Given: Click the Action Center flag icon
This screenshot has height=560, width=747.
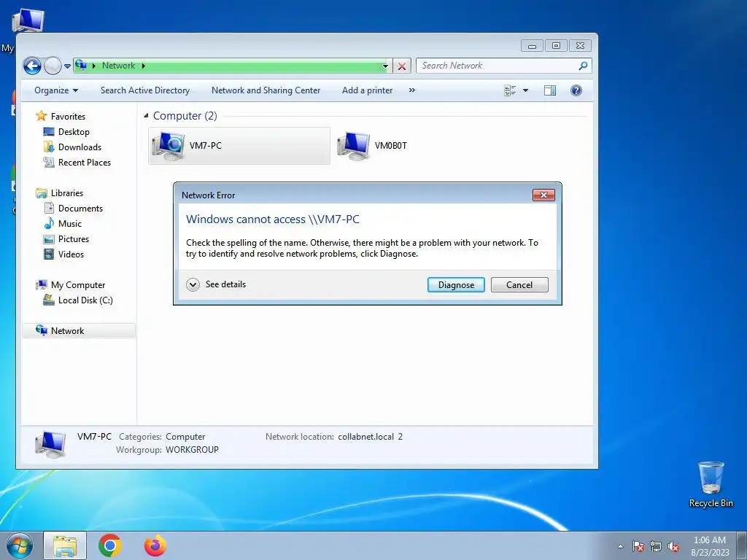Looking at the screenshot, I should click(638, 546).
